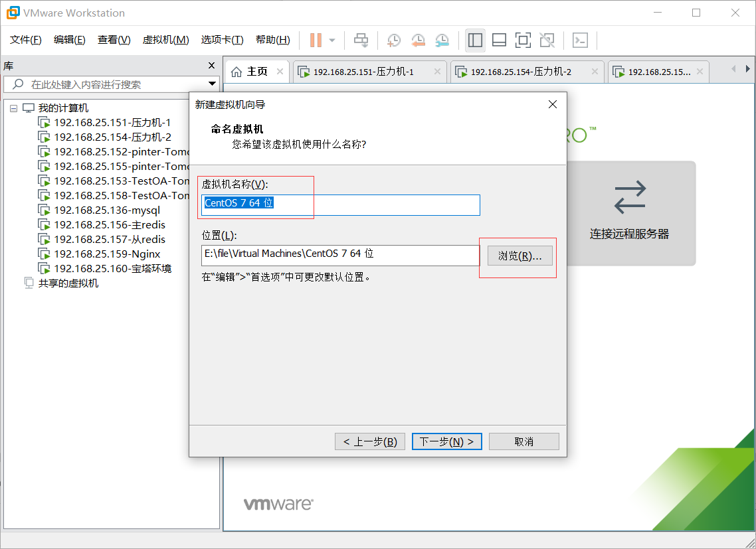This screenshot has width=756, height=549.
Task: Click the Suspend (pause) toolbar icon
Action: pyautogui.click(x=316, y=40)
